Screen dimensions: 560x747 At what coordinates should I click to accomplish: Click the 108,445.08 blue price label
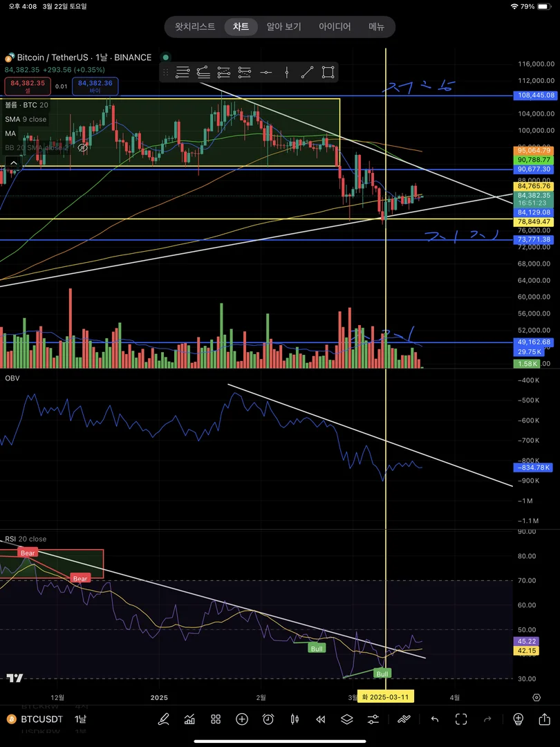[536, 95]
